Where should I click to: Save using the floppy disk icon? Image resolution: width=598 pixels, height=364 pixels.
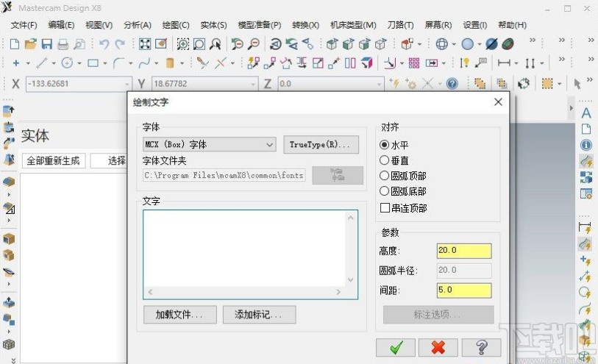point(46,44)
